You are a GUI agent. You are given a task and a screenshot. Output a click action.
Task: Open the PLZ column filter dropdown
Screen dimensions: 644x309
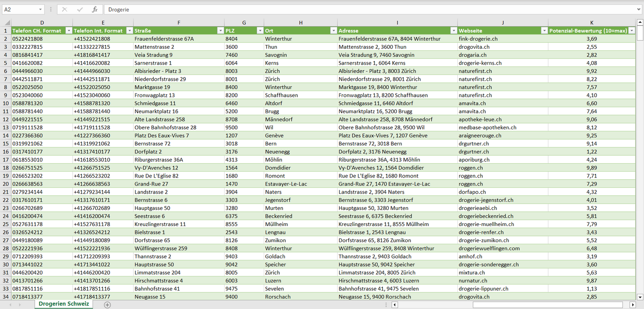(260, 31)
